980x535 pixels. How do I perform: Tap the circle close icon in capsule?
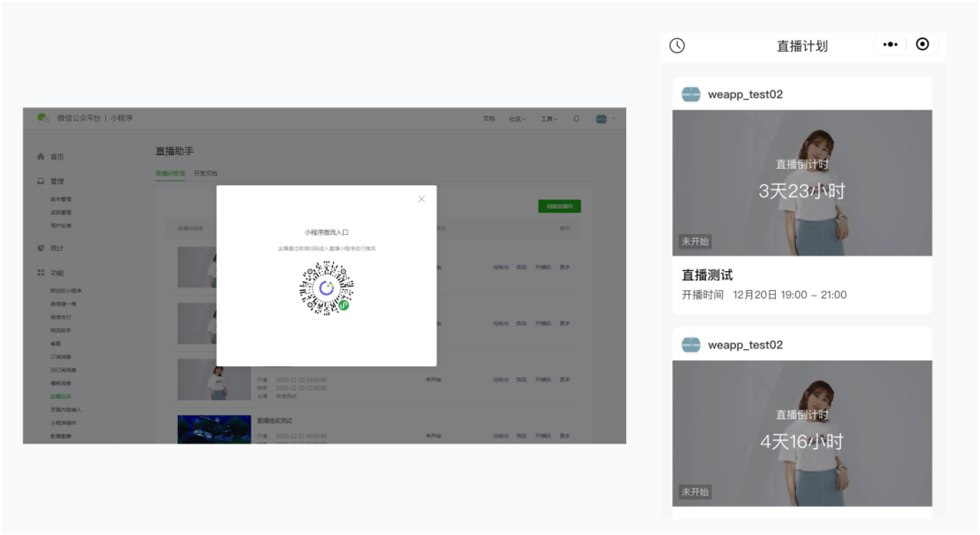click(923, 44)
